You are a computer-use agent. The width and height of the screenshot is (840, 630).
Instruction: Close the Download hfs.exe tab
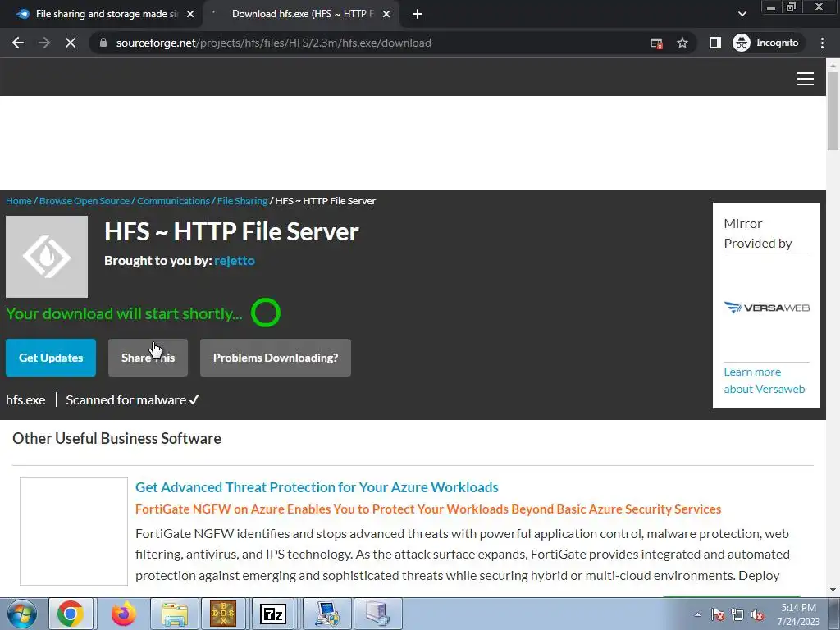pos(386,15)
